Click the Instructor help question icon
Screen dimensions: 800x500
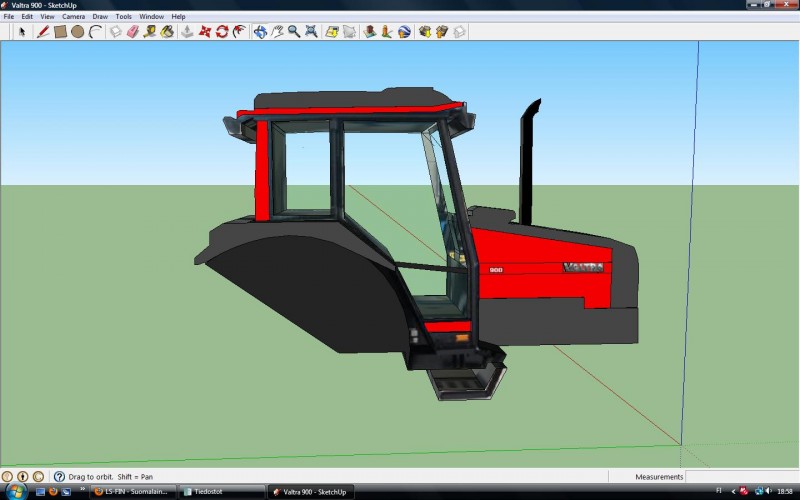(59, 477)
